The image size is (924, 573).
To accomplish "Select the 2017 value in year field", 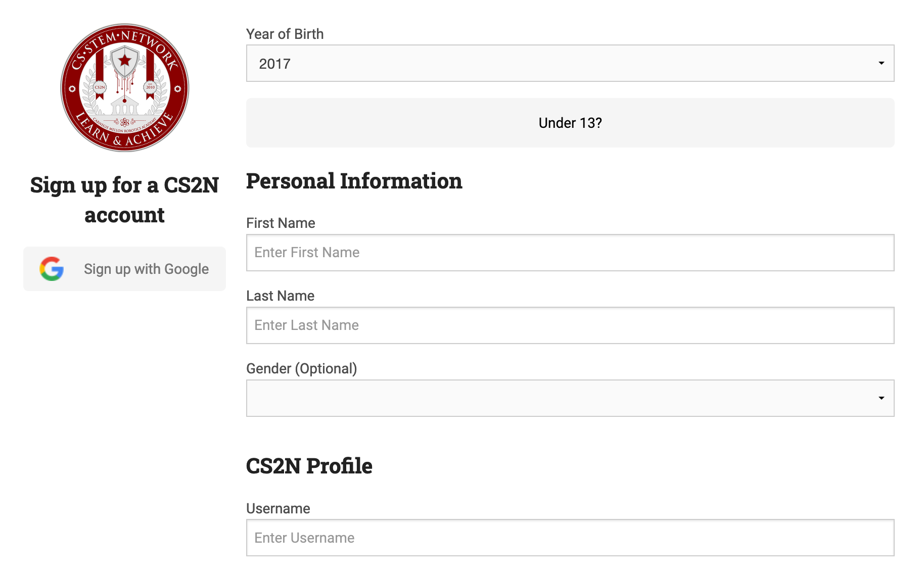I will (x=274, y=64).
